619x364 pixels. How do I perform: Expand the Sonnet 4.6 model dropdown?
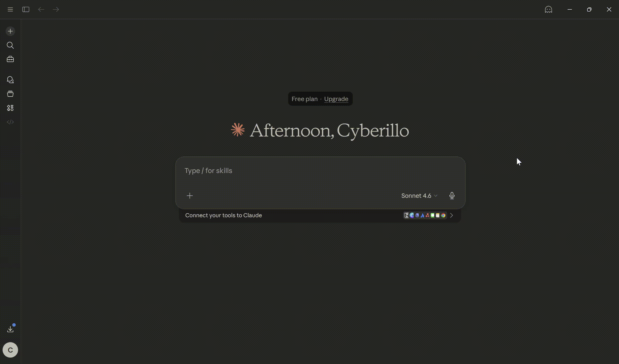(419, 196)
